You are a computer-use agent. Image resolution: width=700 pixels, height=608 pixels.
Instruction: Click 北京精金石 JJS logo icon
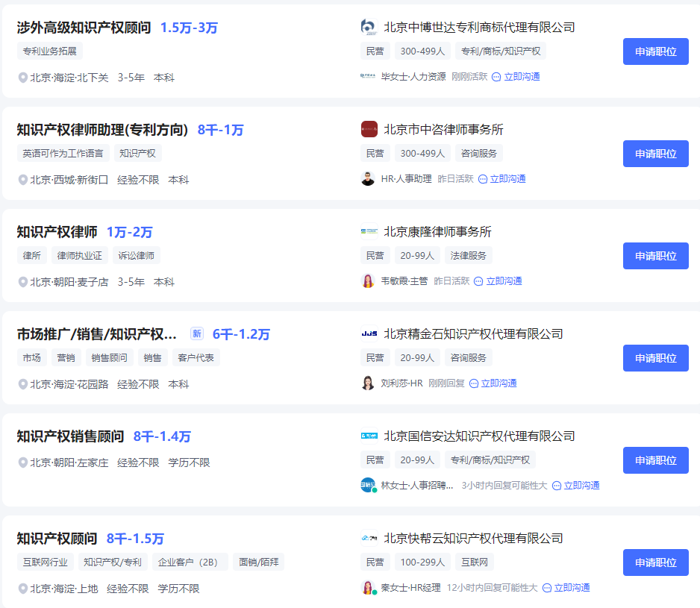[369, 333]
